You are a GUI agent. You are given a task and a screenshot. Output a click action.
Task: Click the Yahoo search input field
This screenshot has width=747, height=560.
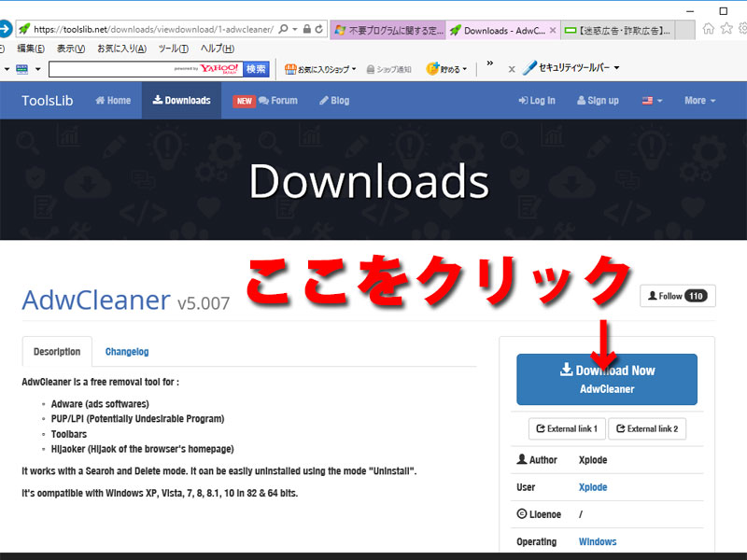[110, 69]
